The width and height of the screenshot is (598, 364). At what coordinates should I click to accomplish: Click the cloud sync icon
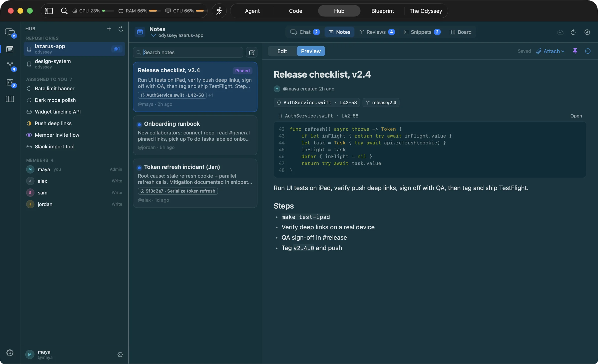(x=560, y=32)
